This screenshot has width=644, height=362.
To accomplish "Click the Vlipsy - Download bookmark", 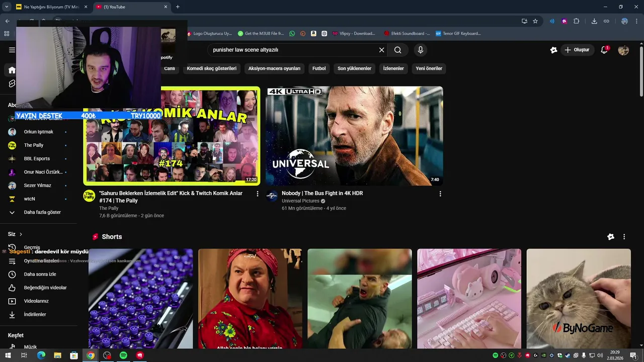I will pyautogui.click(x=354, y=34).
